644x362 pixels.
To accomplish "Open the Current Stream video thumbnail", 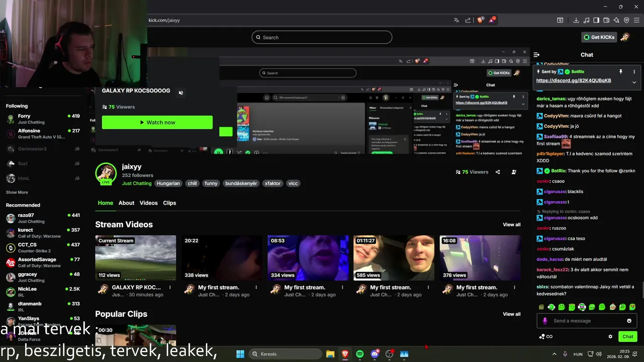I will point(136,258).
